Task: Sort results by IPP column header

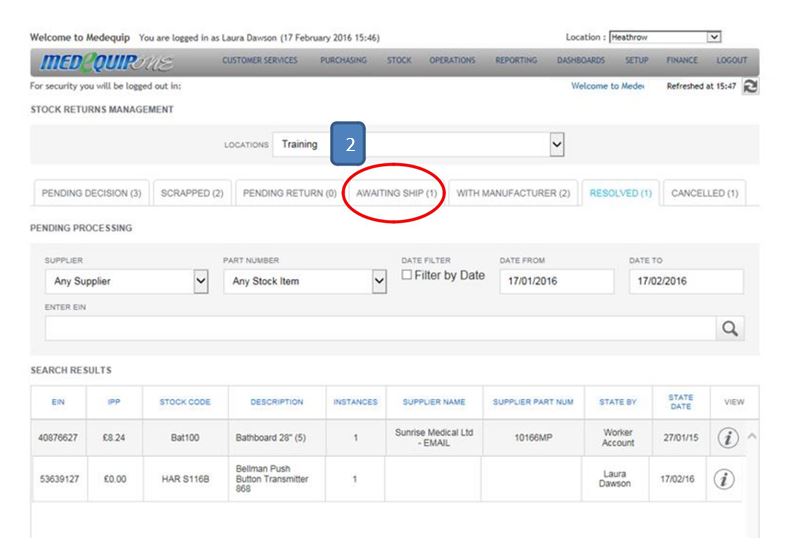Action: [x=114, y=402]
